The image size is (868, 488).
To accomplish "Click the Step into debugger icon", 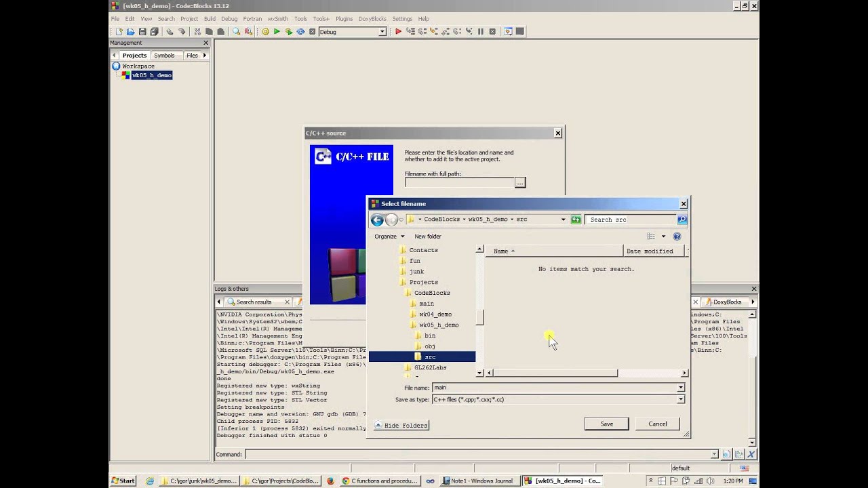I will pyautogui.click(x=433, y=31).
